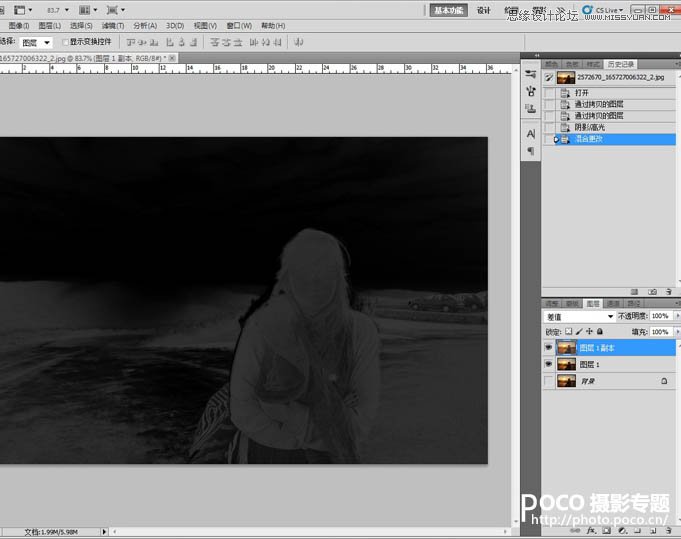681x539 pixels.
Task: Click lock image pixels brush icon
Action: [579, 331]
